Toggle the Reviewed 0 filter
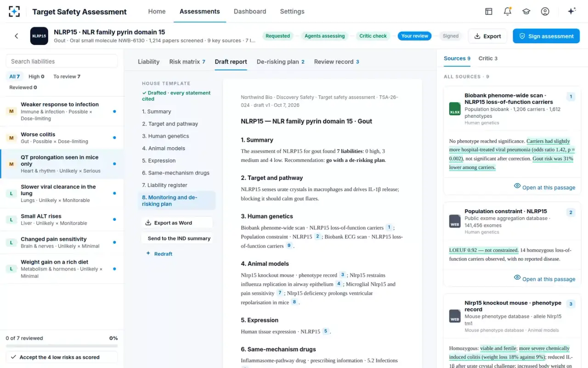This screenshot has height=368, width=588. (23, 87)
